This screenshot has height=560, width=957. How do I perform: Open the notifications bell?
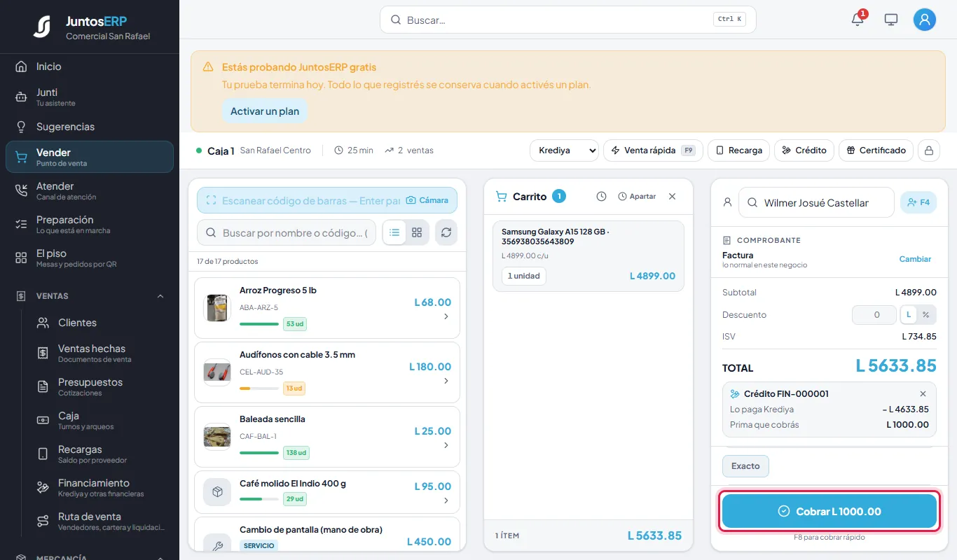pyautogui.click(x=858, y=20)
